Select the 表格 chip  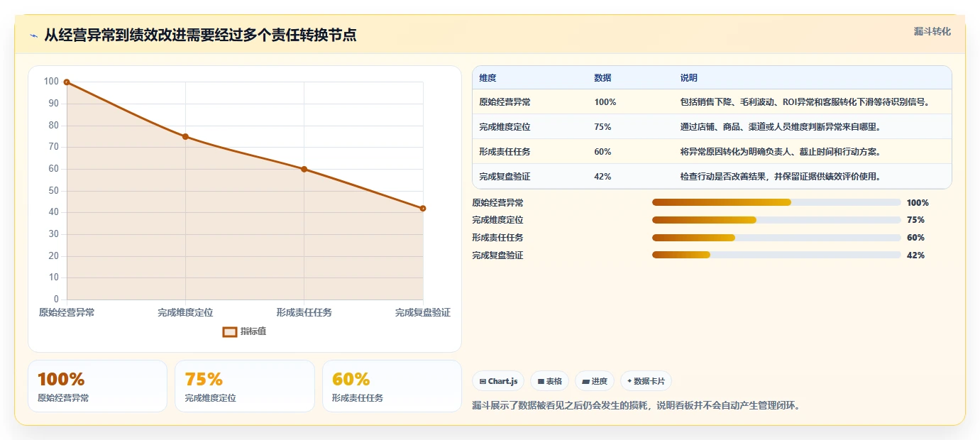click(x=549, y=381)
